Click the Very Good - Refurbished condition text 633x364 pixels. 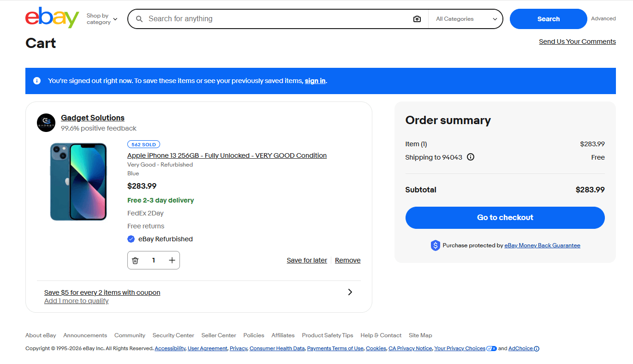click(160, 165)
